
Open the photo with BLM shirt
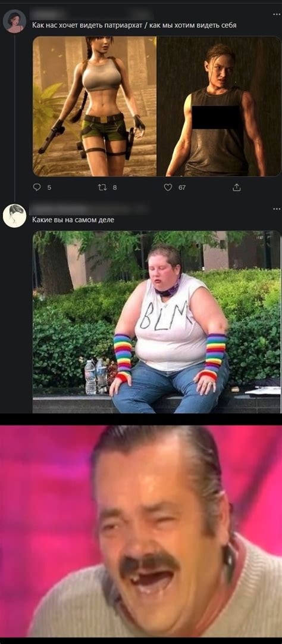click(156, 322)
